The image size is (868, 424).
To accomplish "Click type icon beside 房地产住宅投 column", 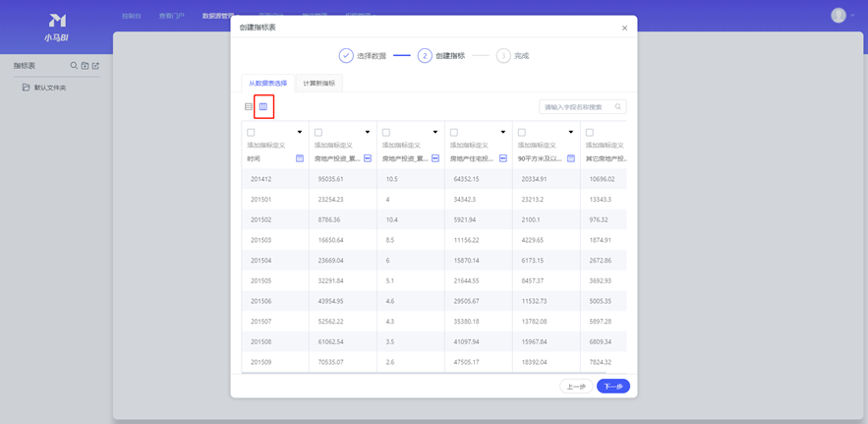I will coord(502,158).
